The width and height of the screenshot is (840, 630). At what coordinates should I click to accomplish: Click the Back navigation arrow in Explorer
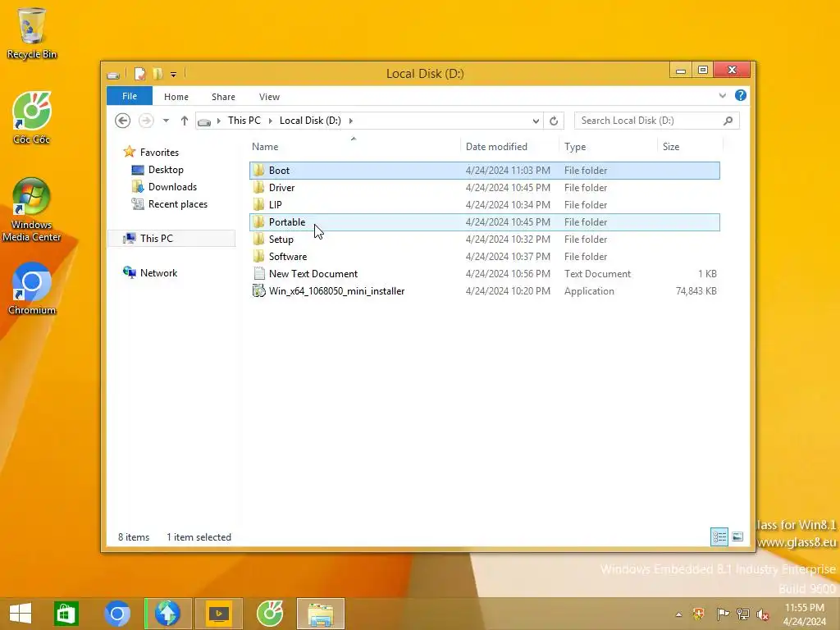pyautogui.click(x=123, y=121)
